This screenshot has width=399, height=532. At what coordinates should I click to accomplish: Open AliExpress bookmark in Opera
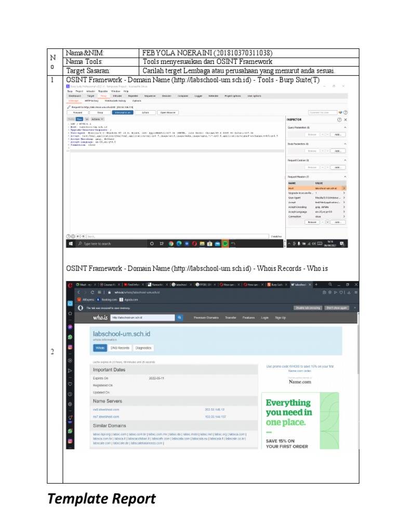tap(86, 300)
